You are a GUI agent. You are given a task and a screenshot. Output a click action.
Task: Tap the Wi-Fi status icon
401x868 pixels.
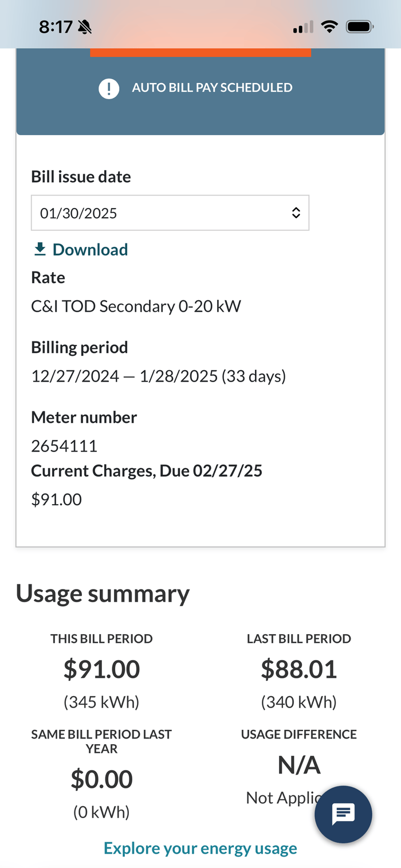pyautogui.click(x=329, y=26)
